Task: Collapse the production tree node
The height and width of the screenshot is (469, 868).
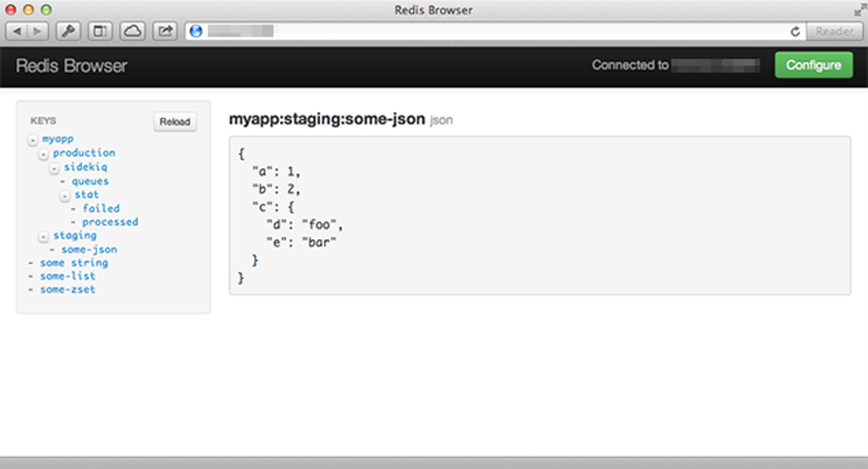Action: click(x=43, y=154)
